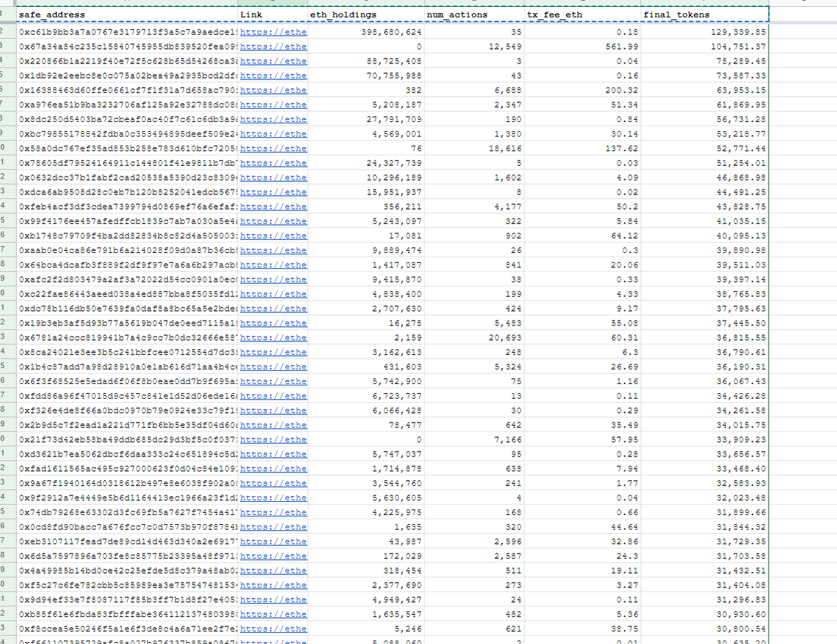
Task: Click address cell starting 0xc22fae86443aeed
Action: coord(126,294)
